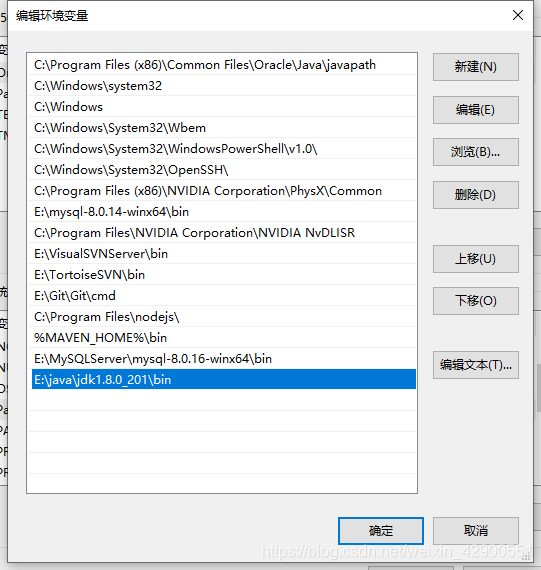Select the System32\Wbem path entry
The width and height of the screenshot is (541, 570).
pos(222,128)
